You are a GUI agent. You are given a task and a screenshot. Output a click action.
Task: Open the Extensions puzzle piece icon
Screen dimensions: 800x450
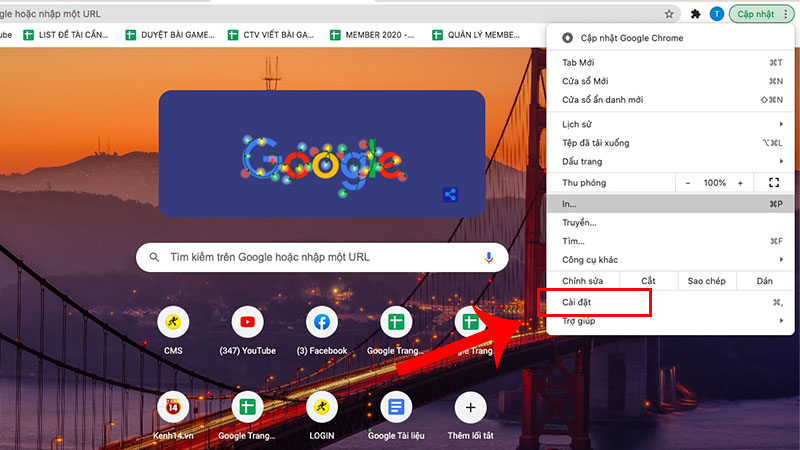[696, 14]
